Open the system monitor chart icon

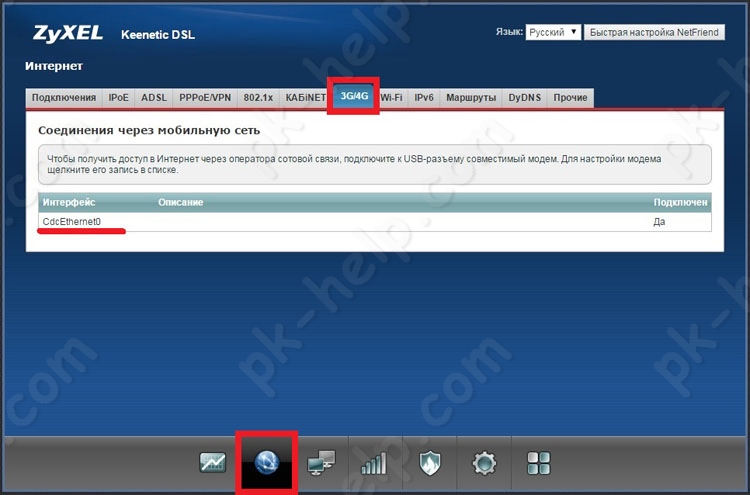[x=213, y=462]
